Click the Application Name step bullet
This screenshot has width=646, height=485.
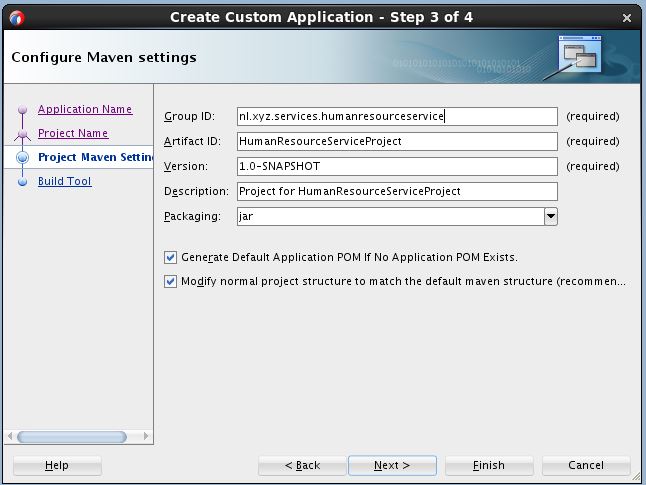(x=22, y=111)
